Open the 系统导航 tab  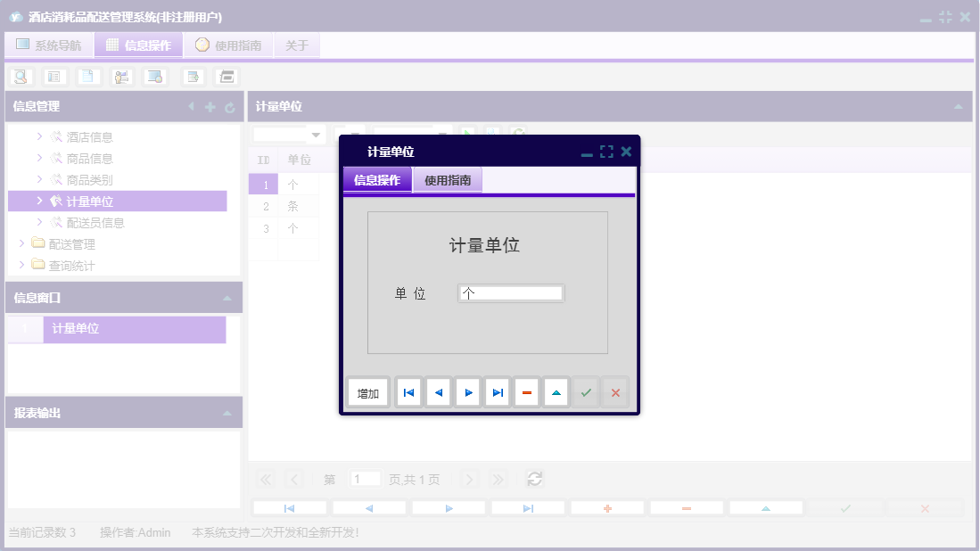(x=51, y=45)
